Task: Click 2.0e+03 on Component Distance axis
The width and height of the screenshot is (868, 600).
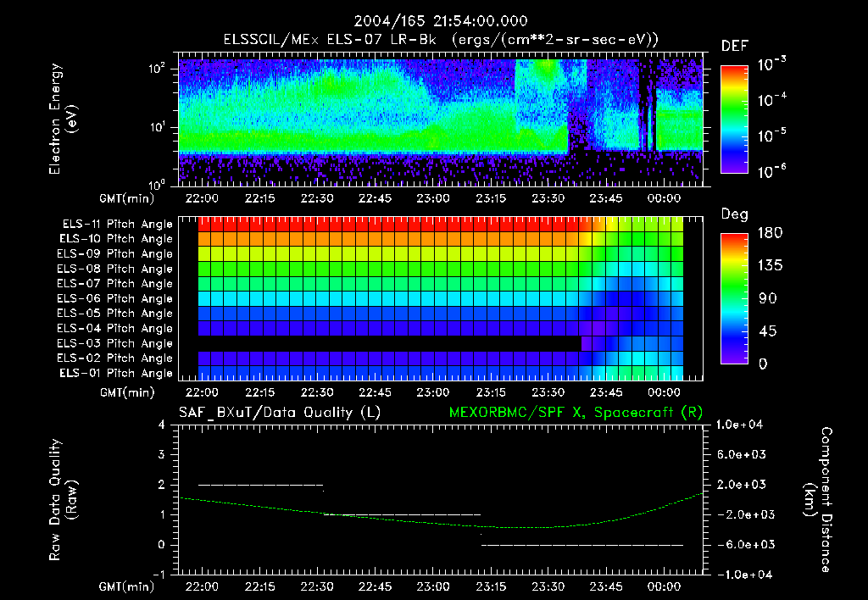Action: [x=741, y=485]
